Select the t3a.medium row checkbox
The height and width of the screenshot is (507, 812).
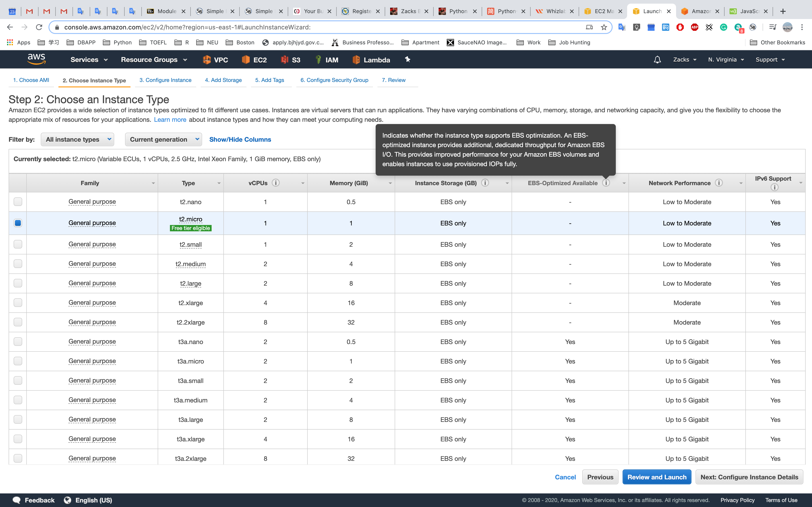(18, 400)
